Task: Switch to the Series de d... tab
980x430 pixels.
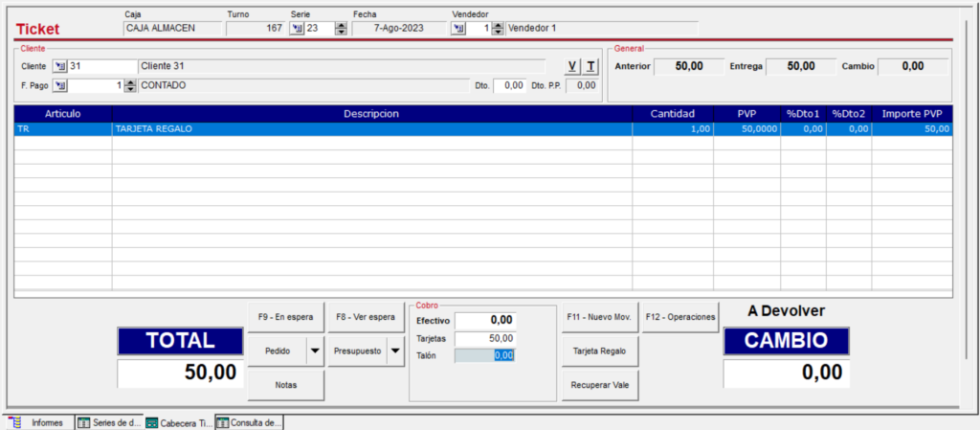Action: [109, 422]
